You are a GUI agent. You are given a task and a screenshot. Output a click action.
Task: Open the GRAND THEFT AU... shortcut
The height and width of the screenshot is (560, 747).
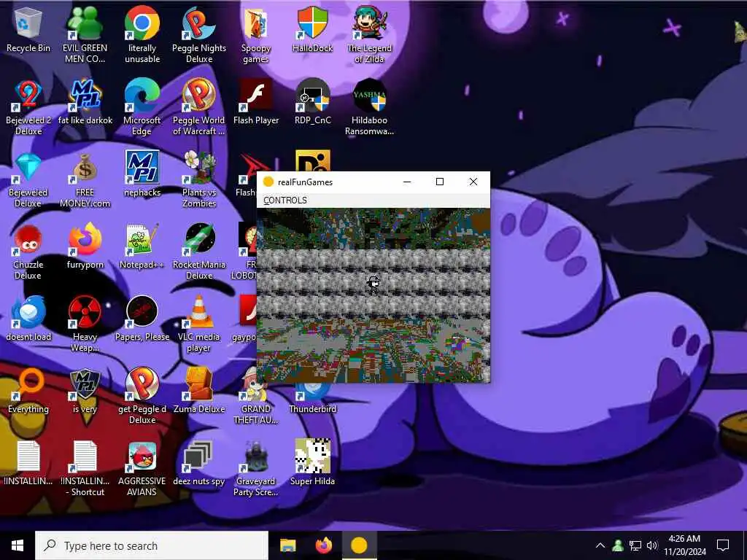(x=256, y=396)
